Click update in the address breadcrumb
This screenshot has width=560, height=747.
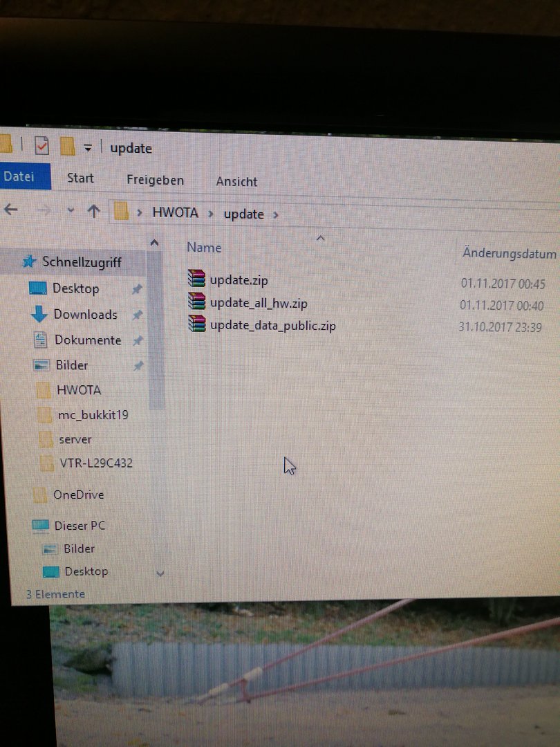pos(244,214)
